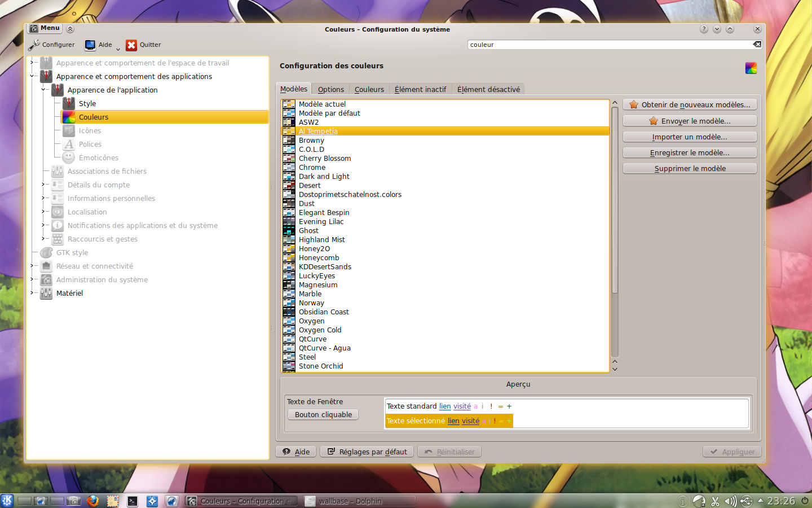Click the 'Ghost' scheme preview thumbnail
The image size is (812, 508).
[289, 230]
